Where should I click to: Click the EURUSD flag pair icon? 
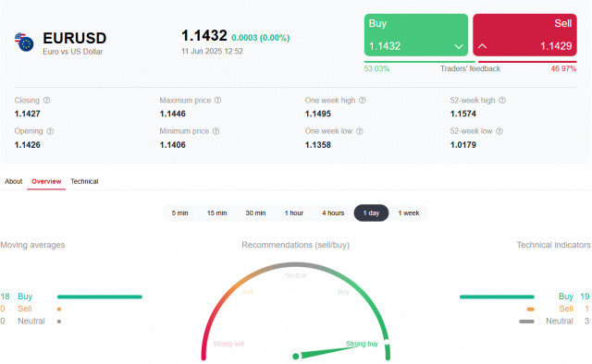tap(24, 42)
